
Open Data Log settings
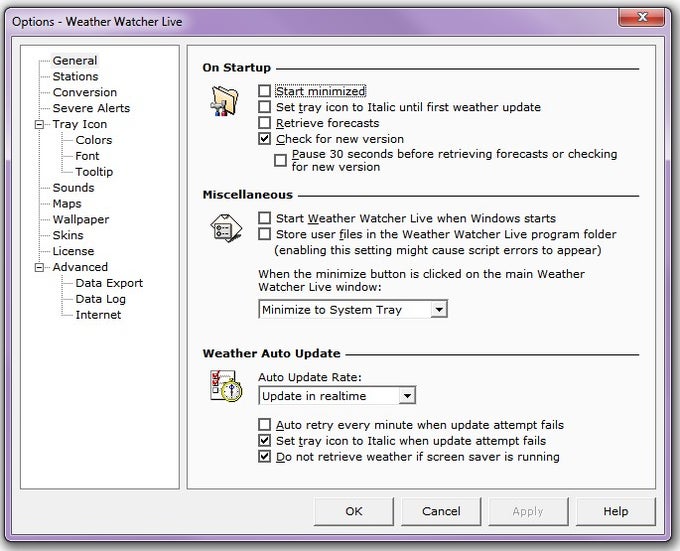tap(101, 299)
